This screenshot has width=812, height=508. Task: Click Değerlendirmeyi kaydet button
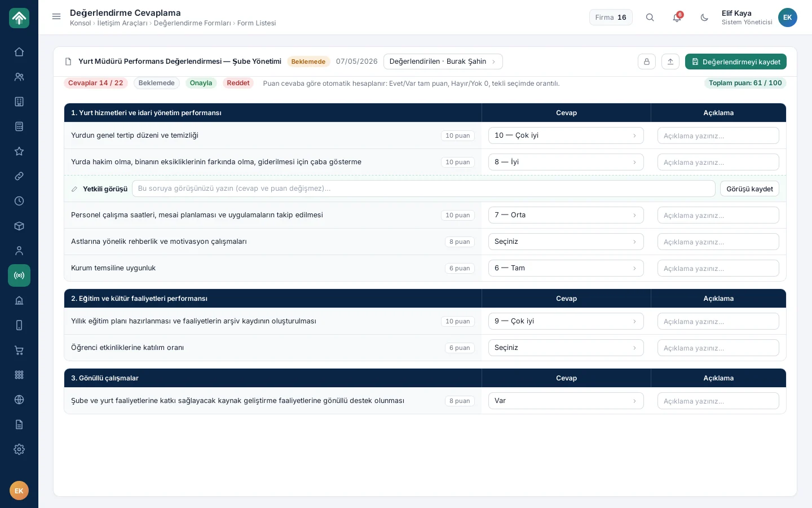click(x=736, y=62)
